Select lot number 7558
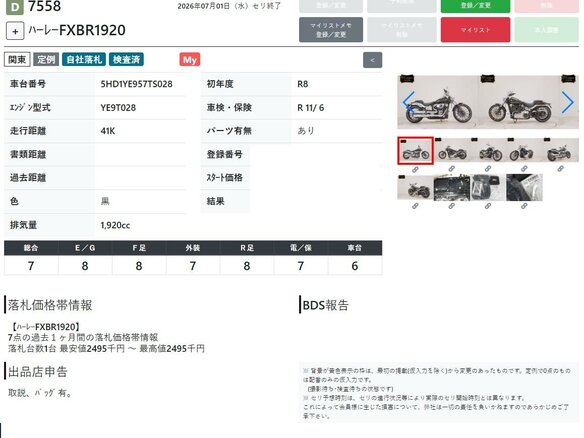 (44, 6)
